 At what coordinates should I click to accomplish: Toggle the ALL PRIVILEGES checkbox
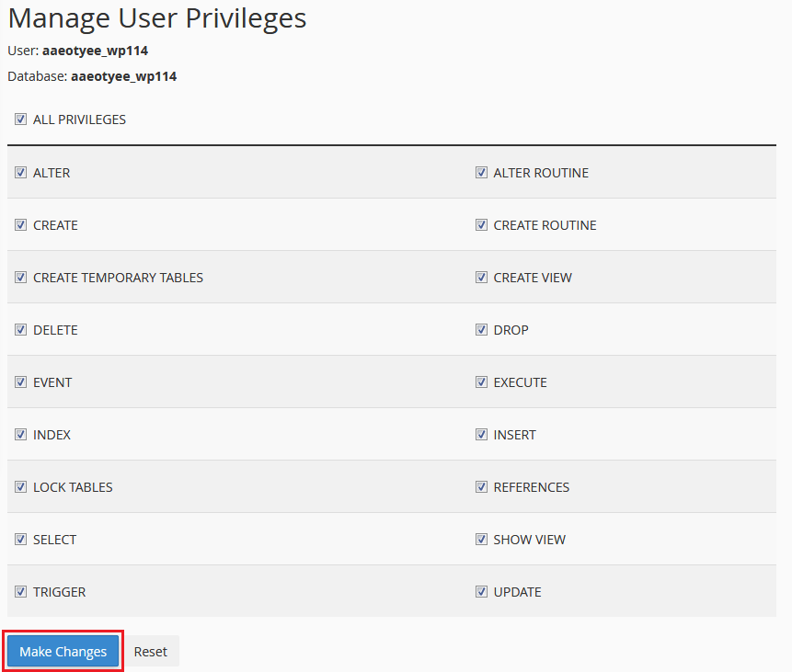[20, 119]
